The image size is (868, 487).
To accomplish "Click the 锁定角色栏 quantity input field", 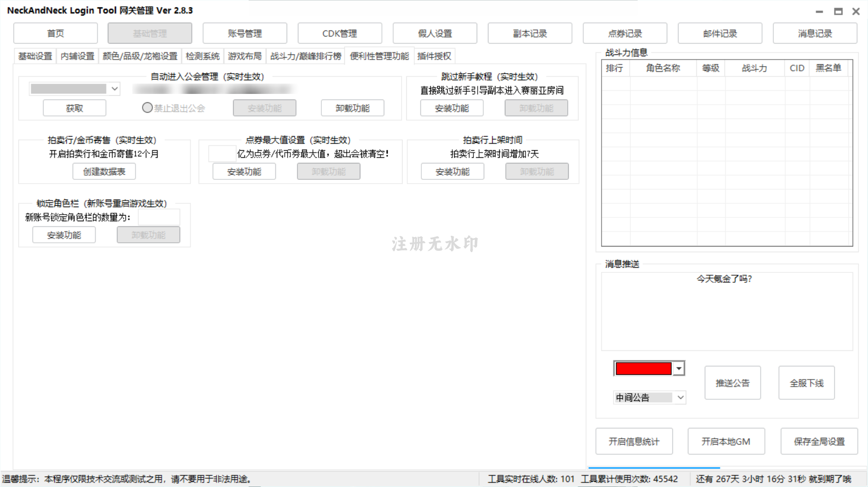I will pos(159,217).
